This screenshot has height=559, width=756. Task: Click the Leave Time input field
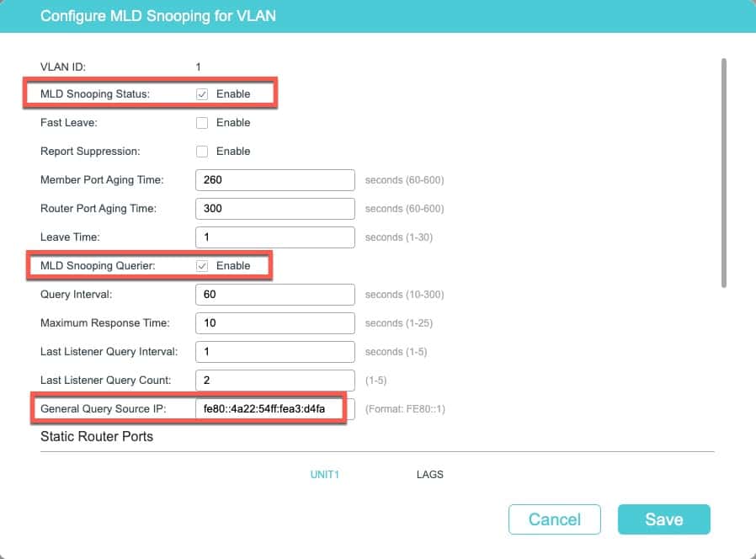(275, 237)
